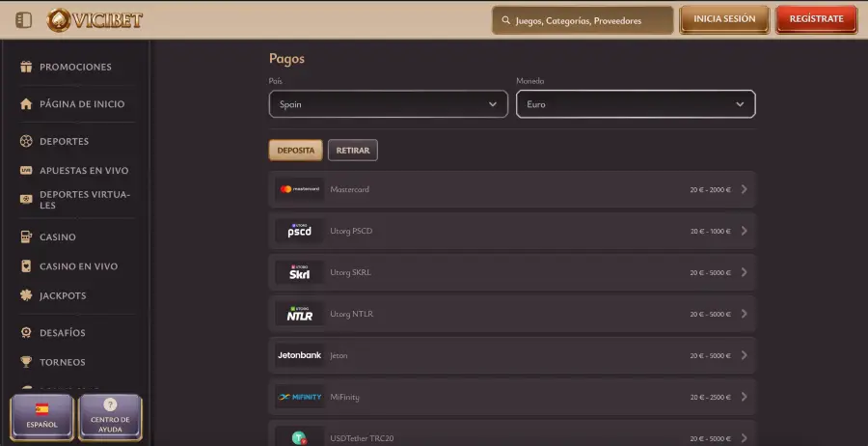The width and height of the screenshot is (868, 446).
Task: Click the Utorg PSCD limit 20 € - 1000 €
Action: click(x=710, y=231)
